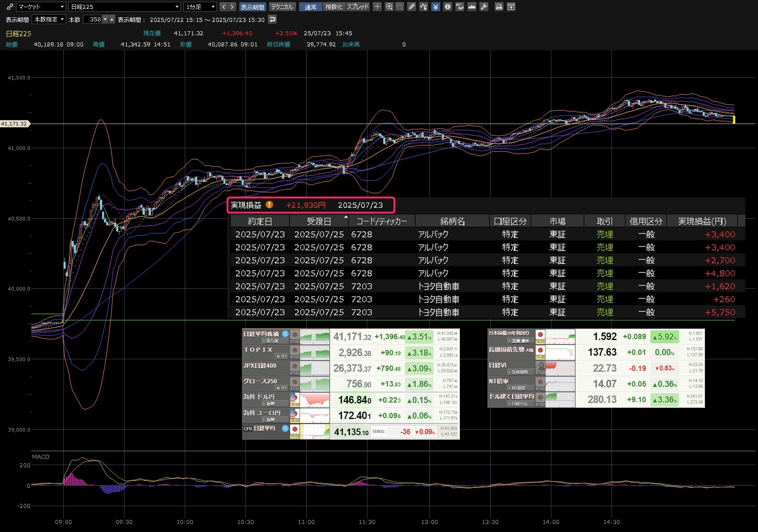
Task: Open the マーケット dropdown
Action: click(x=41, y=7)
